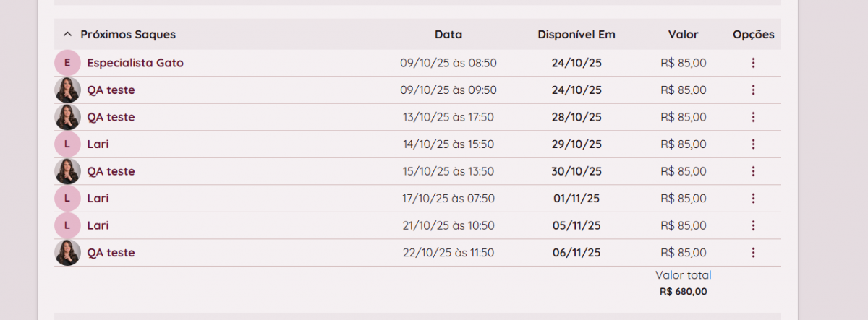Click Lari name in 21/10/25 row
Image resolution: width=868 pixels, height=320 pixels.
coord(98,225)
